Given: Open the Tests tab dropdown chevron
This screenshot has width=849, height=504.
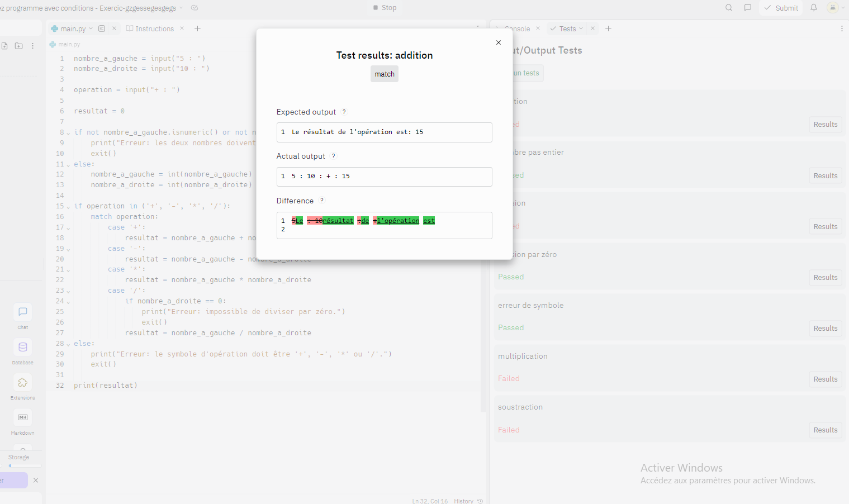Looking at the screenshot, I should click(x=581, y=28).
